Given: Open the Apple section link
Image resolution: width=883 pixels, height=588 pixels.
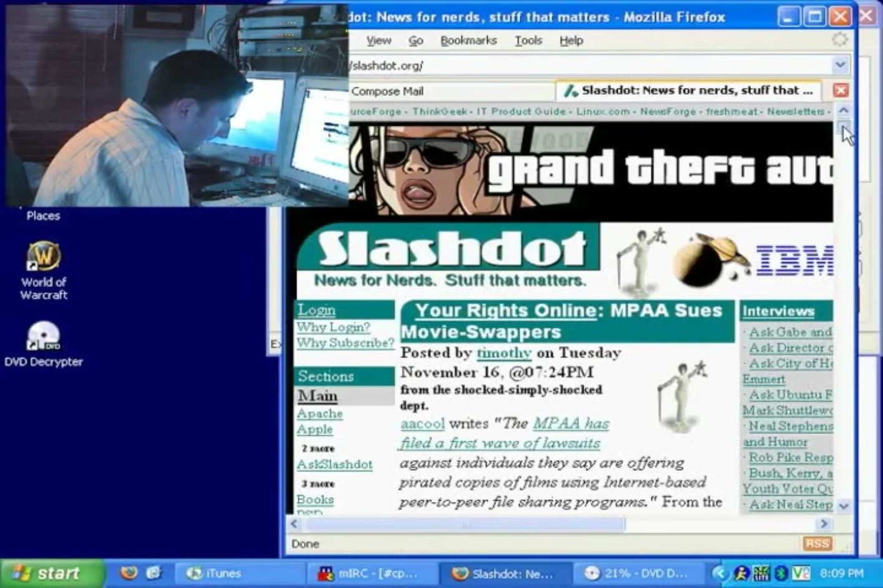Looking at the screenshot, I should click(315, 430).
